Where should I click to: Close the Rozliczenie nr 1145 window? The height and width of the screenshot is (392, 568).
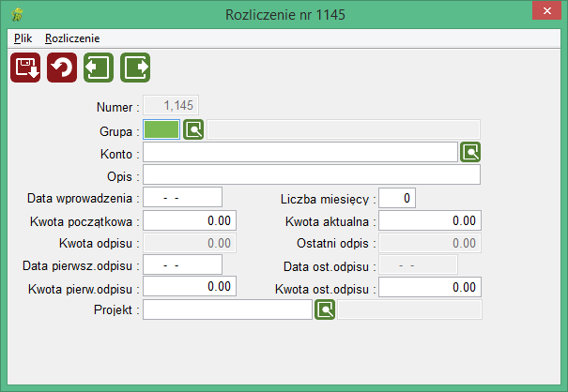click(546, 11)
